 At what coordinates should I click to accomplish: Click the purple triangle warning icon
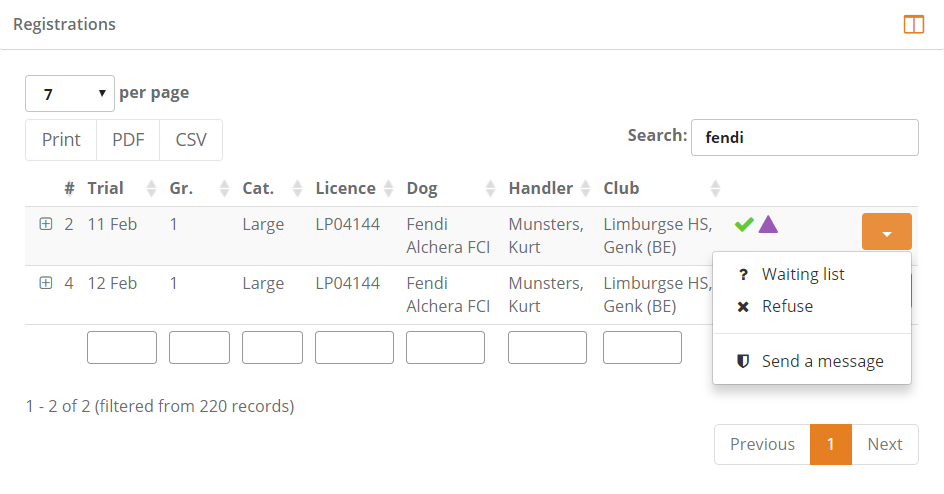pos(768,224)
